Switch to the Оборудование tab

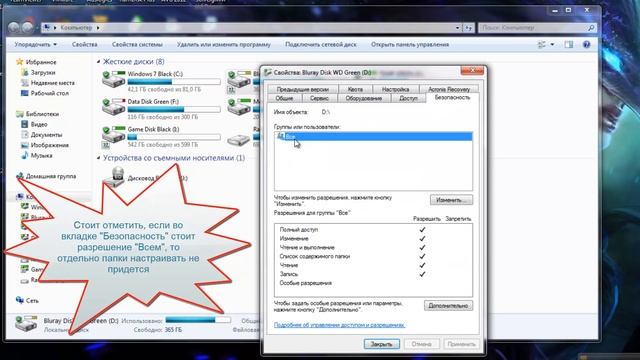[364, 98]
